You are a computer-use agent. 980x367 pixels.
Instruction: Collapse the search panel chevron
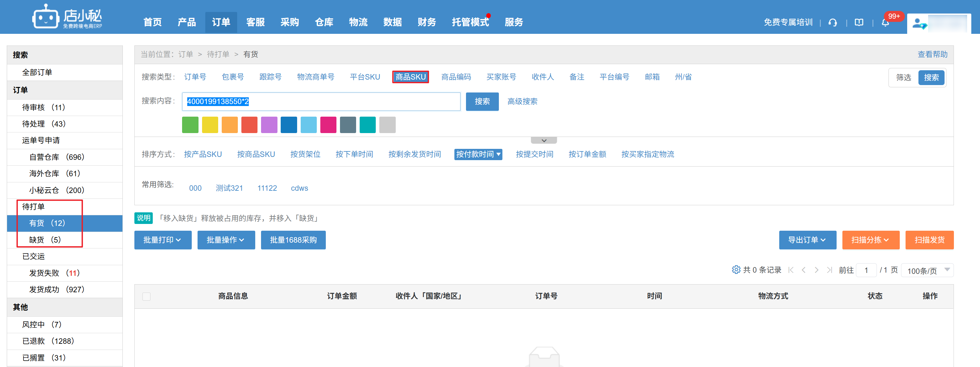click(x=544, y=141)
